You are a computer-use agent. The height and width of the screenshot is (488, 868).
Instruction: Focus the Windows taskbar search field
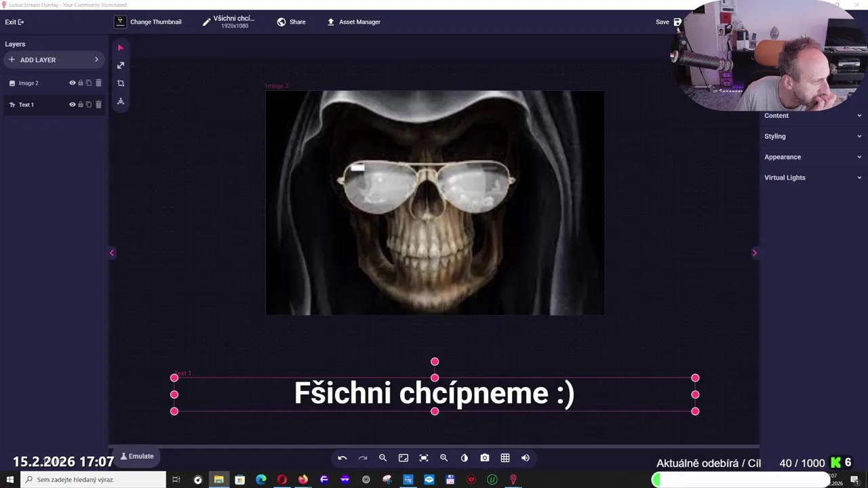(94, 480)
